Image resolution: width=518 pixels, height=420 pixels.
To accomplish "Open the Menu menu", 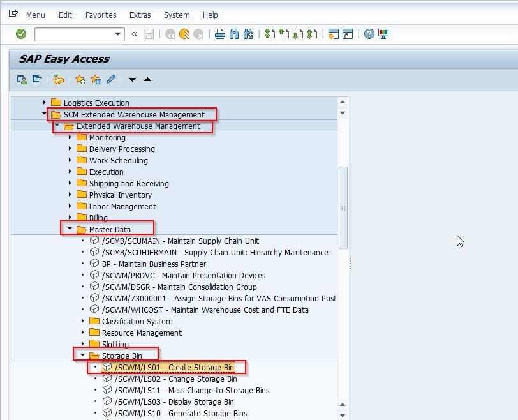I will point(35,15).
